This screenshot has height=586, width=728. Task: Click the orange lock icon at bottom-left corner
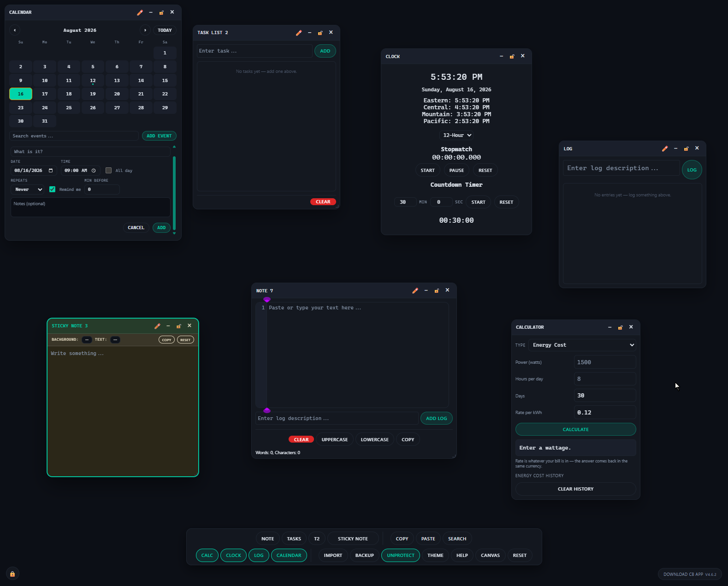pos(12,574)
